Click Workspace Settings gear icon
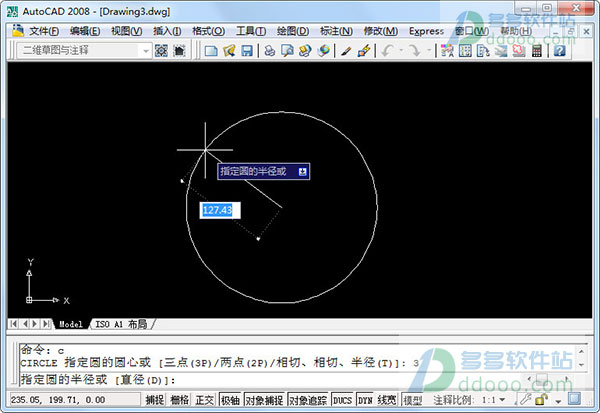Screen dimensions: 600x413 [x=161, y=51]
